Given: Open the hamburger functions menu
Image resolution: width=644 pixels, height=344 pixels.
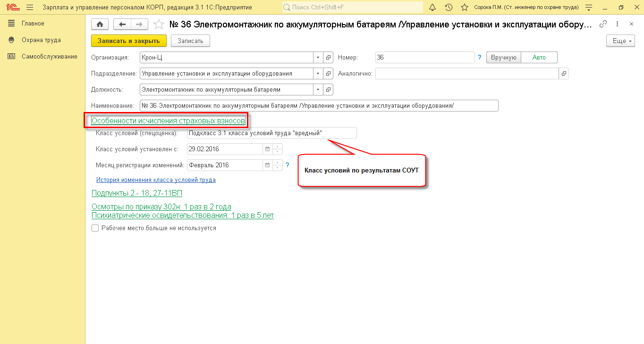Looking at the screenshot, I should (30, 7).
